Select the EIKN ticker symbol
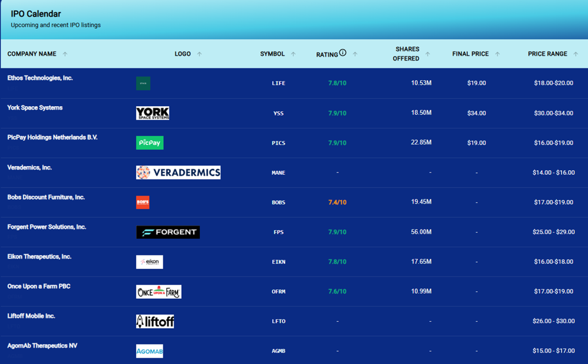588x364 pixels. (x=279, y=262)
